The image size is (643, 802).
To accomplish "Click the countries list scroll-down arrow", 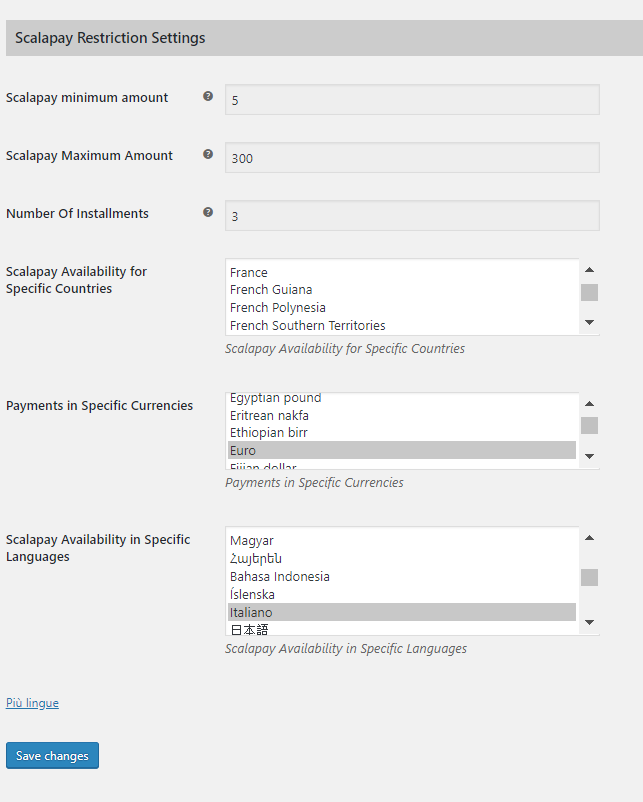I will click(589, 322).
